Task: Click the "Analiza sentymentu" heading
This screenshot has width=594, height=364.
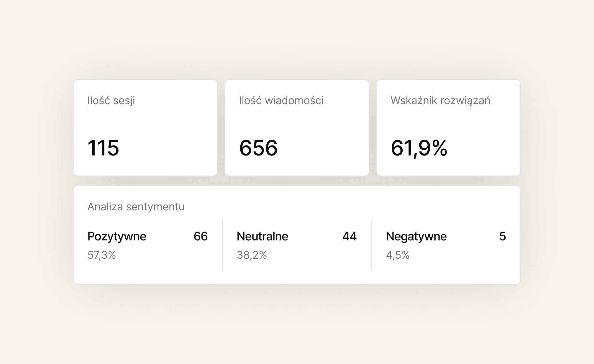Action: coord(136,207)
